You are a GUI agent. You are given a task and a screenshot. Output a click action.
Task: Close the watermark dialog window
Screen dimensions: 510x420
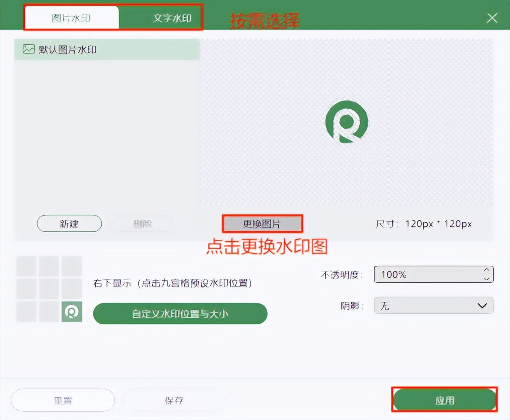pyautogui.click(x=492, y=18)
